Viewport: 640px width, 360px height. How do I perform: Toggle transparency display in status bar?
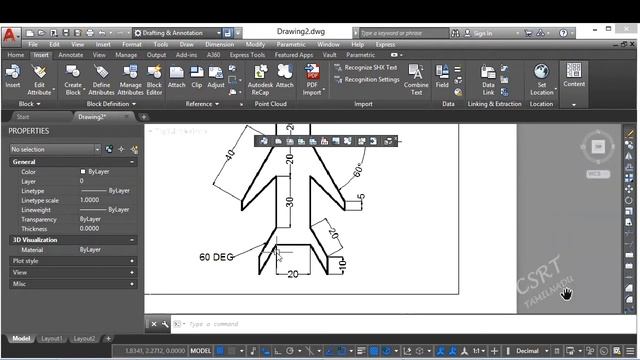373,351
